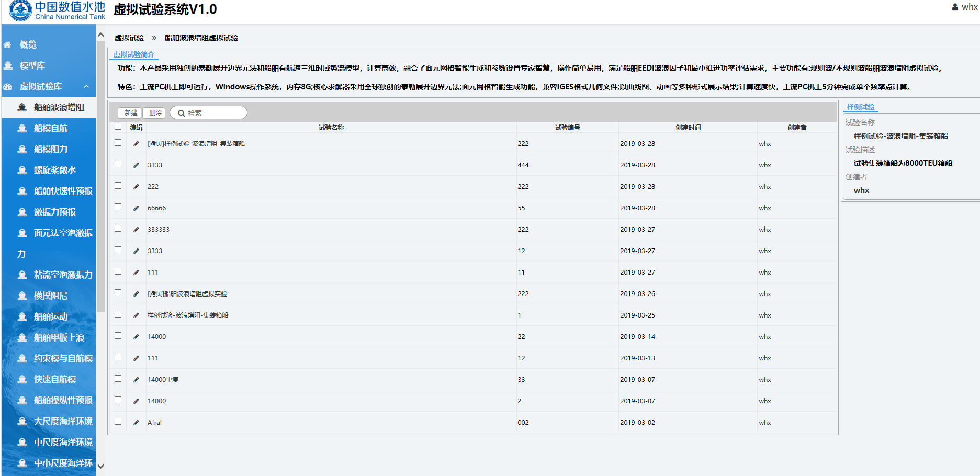Click the ship icon next to 螺旋桨敞水
The width and height of the screenshot is (980, 476).
coord(22,171)
